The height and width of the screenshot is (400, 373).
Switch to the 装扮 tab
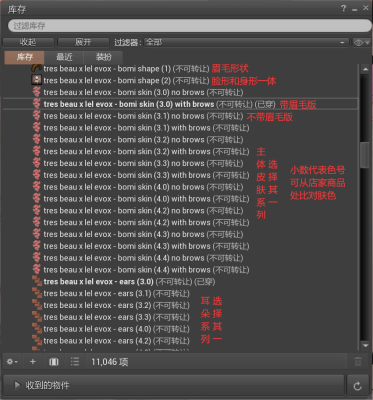(103, 57)
